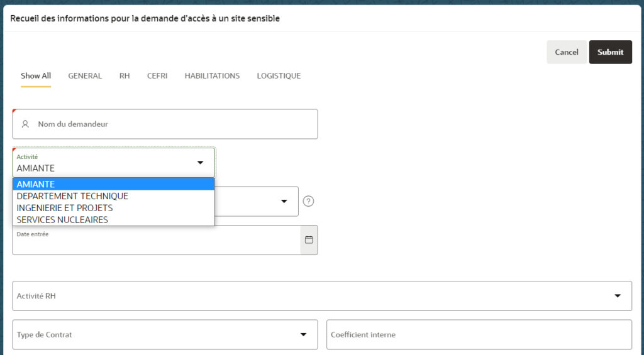Select AMIANTE from the Activité list

pyautogui.click(x=114, y=184)
